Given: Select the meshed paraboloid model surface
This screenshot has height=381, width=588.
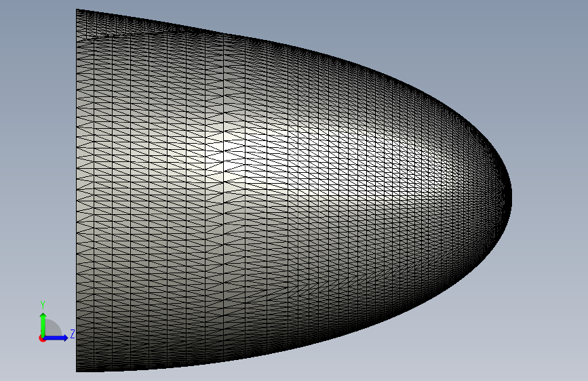Looking at the screenshot, I should [294, 190].
